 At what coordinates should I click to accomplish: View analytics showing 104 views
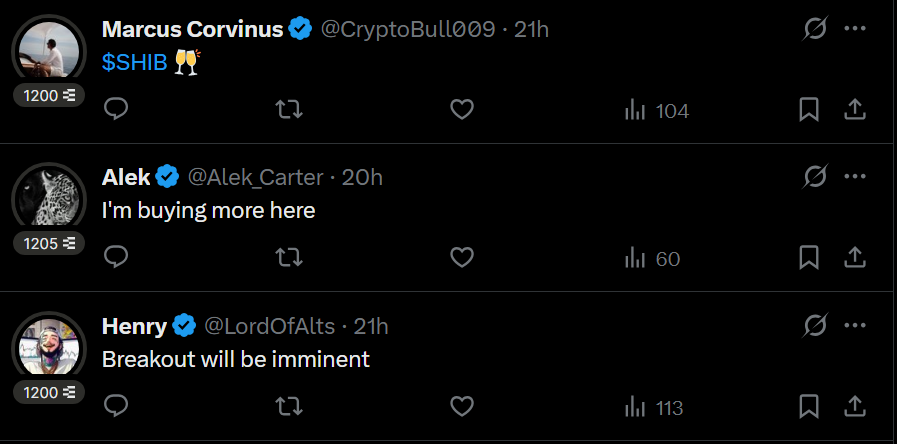(657, 110)
